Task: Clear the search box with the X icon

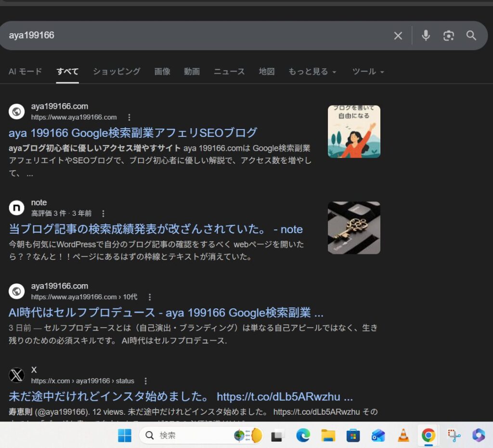Action: [x=398, y=36]
